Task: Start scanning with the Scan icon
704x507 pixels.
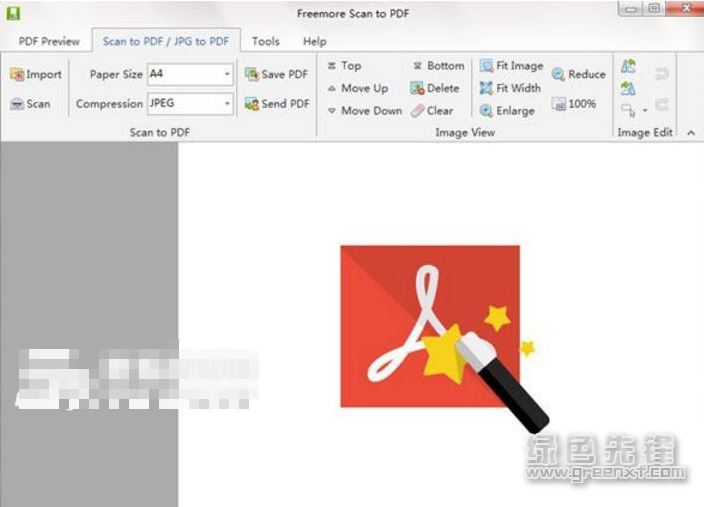Action: (17, 104)
